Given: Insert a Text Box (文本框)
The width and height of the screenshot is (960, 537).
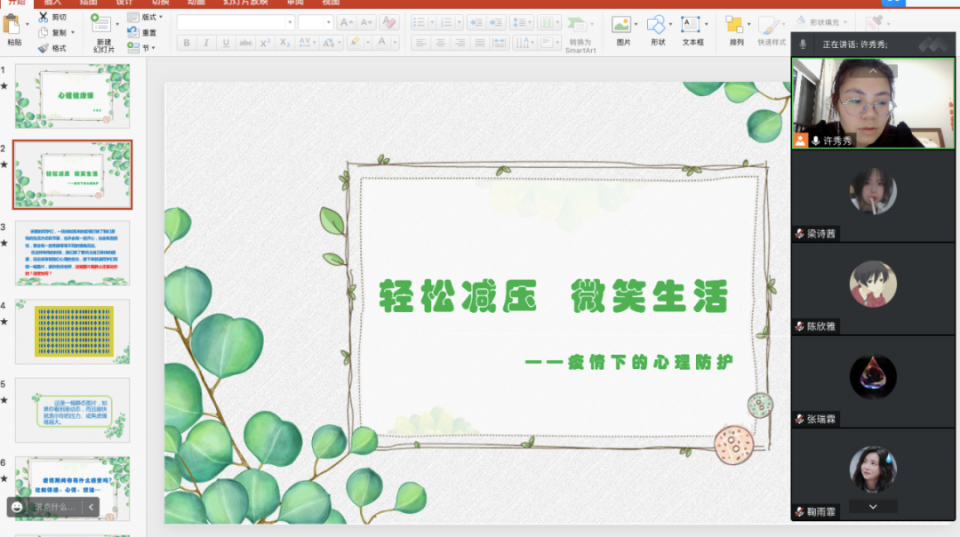Looking at the screenshot, I should tap(692, 24).
